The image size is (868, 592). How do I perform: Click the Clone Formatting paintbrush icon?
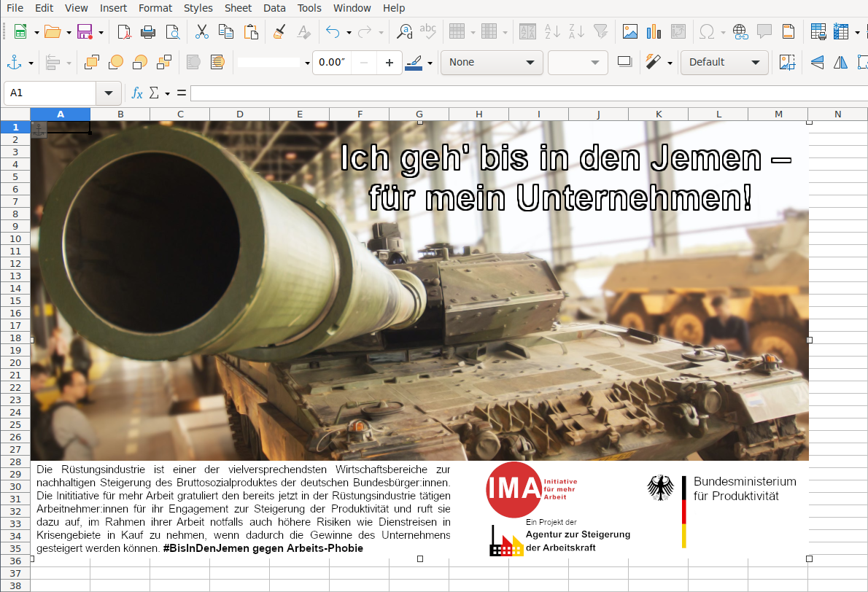coord(279,31)
